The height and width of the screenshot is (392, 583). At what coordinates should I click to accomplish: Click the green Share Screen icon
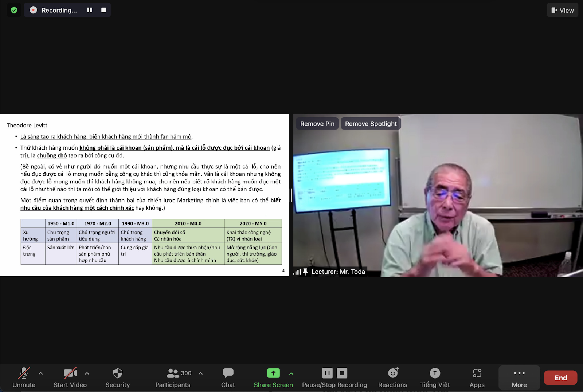click(x=273, y=373)
